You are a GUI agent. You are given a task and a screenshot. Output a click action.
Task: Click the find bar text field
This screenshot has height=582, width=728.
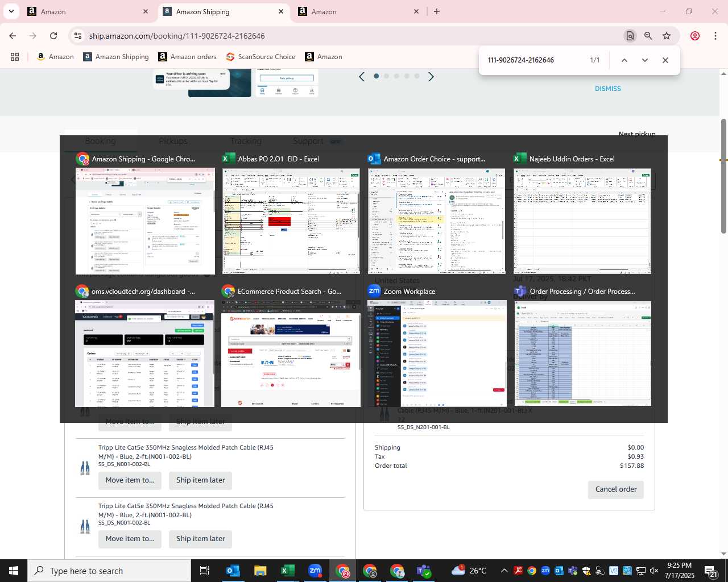pos(535,60)
